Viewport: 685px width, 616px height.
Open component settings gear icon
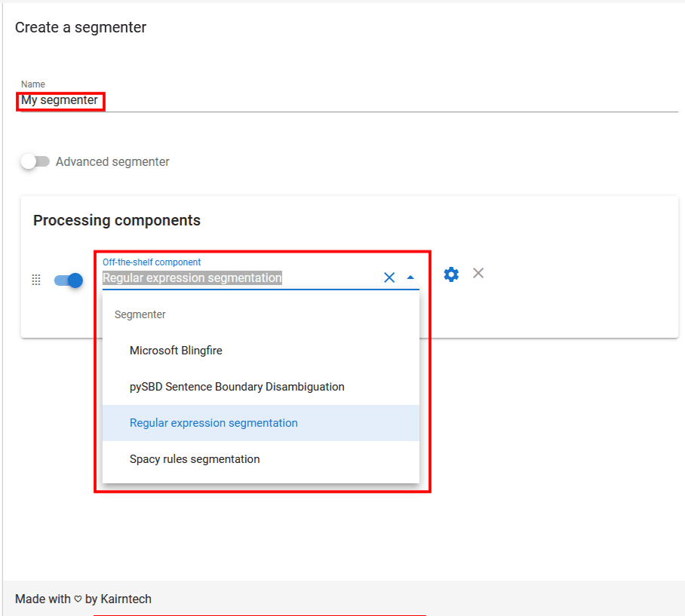451,274
